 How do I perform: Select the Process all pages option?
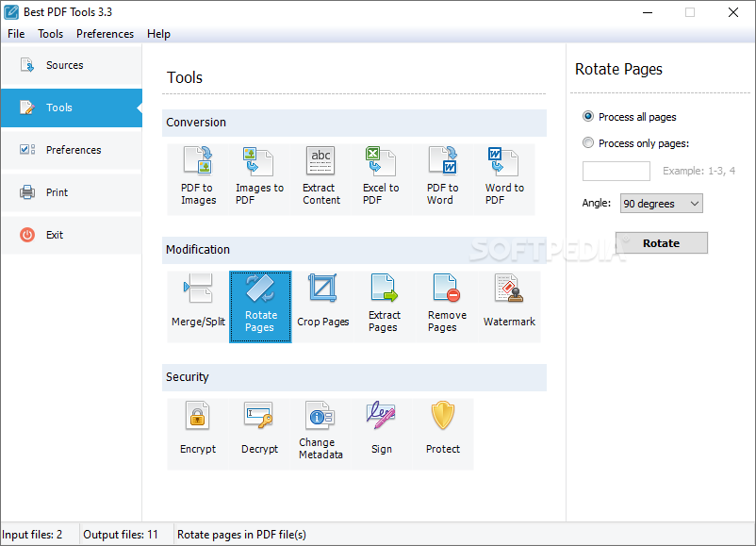click(629, 117)
